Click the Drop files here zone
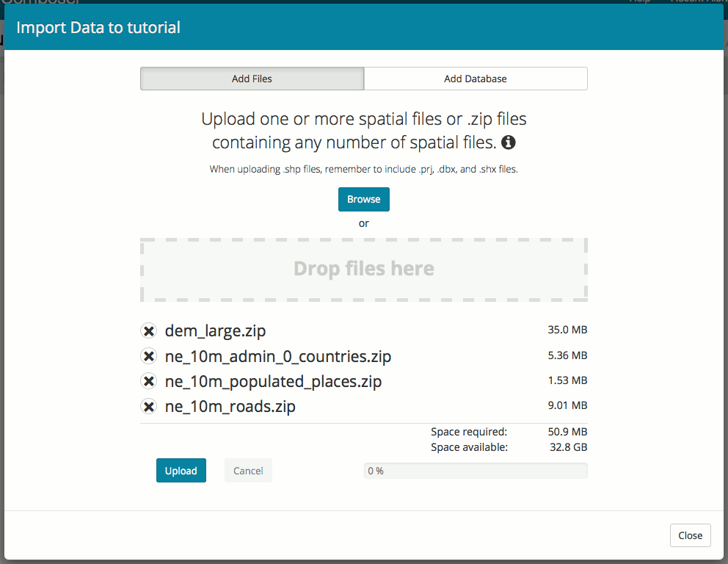 tap(364, 270)
